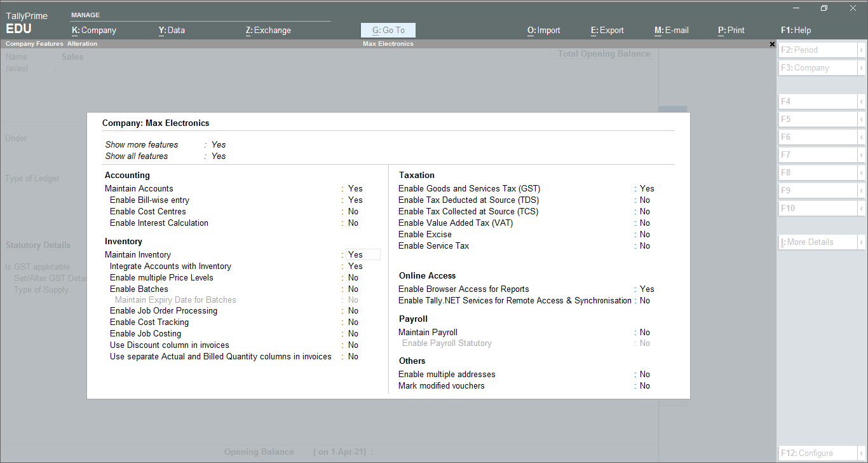Screen dimensions: 868x463
Task: Click the Taxation section heading
Action: click(x=417, y=176)
